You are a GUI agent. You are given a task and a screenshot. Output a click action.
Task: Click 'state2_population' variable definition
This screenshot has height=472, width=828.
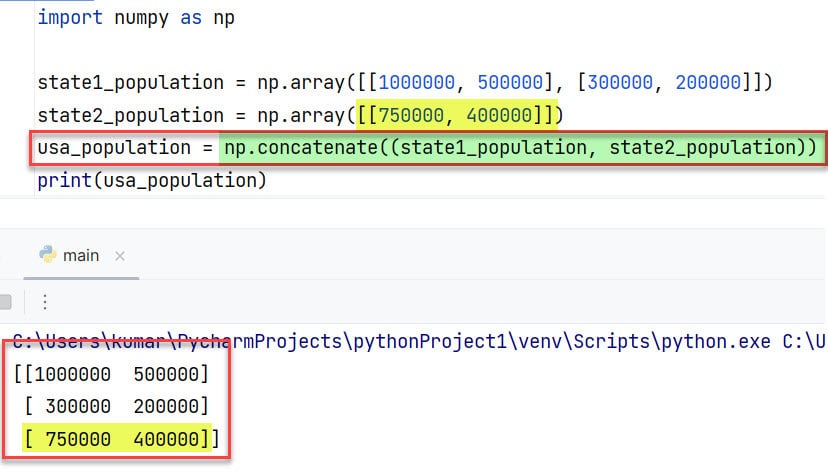pyautogui.click(x=130, y=115)
